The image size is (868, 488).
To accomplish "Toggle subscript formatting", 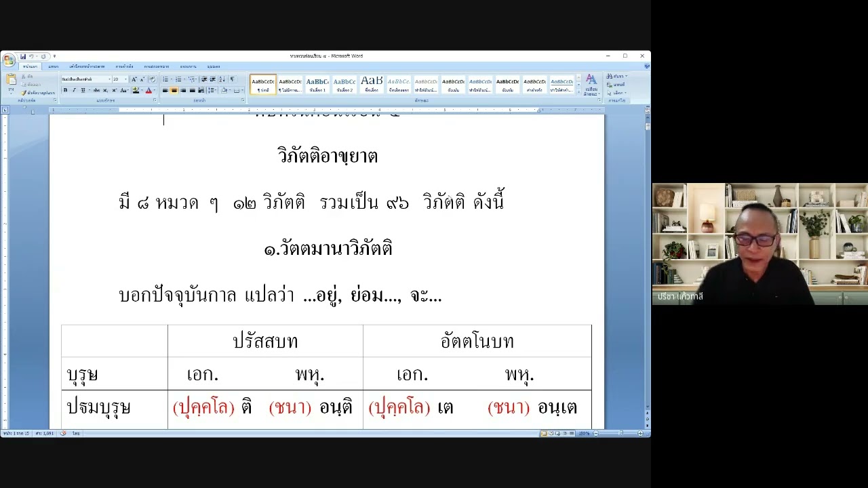I will 105,90.
